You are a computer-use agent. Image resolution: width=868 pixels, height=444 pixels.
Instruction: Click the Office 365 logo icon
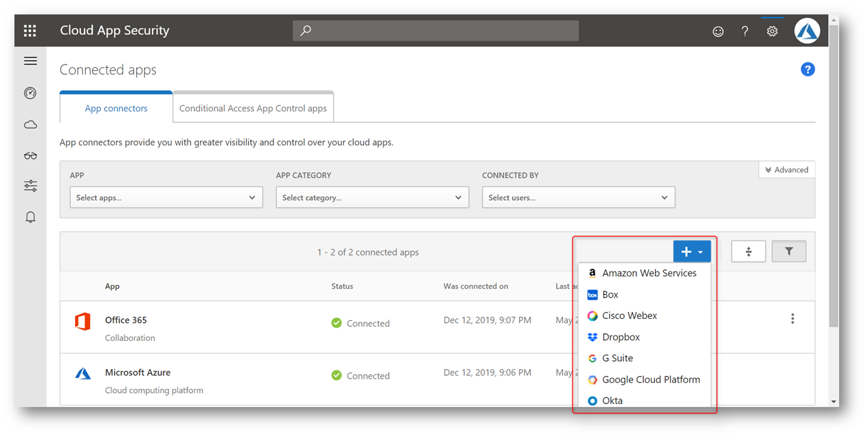point(82,321)
